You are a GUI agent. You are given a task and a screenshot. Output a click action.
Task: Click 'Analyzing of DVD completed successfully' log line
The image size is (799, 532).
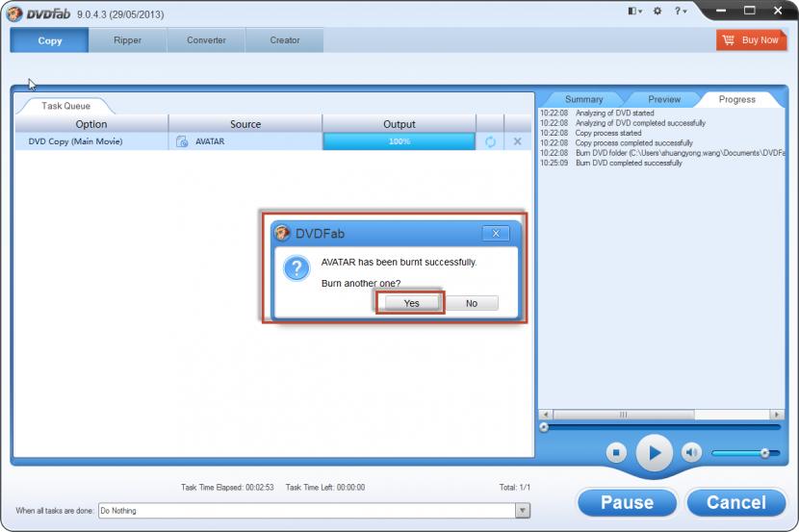[640, 123]
